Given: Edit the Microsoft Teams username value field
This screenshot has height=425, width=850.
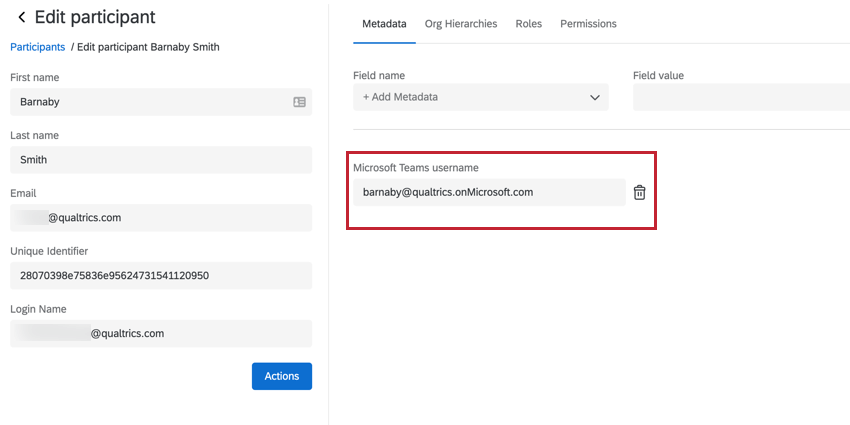Looking at the screenshot, I should pyautogui.click(x=488, y=192).
